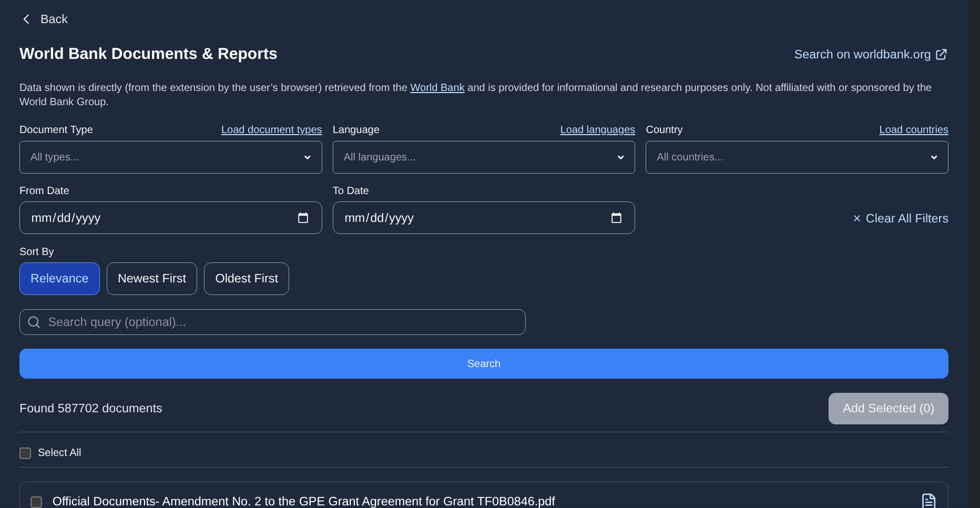The image size is (980, 508).
Task: Click the Back arrow icon
Action: tap(26, 19)
